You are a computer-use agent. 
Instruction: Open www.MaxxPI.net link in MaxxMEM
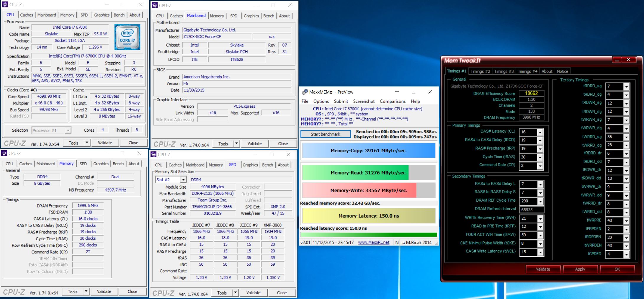pyautogui.click(x=373, y=242)
